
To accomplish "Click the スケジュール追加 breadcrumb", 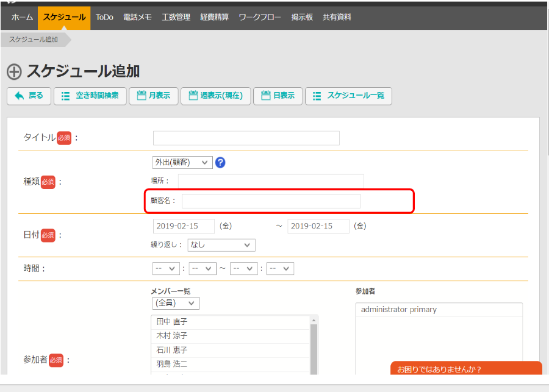I will click(x=34, y=40).
